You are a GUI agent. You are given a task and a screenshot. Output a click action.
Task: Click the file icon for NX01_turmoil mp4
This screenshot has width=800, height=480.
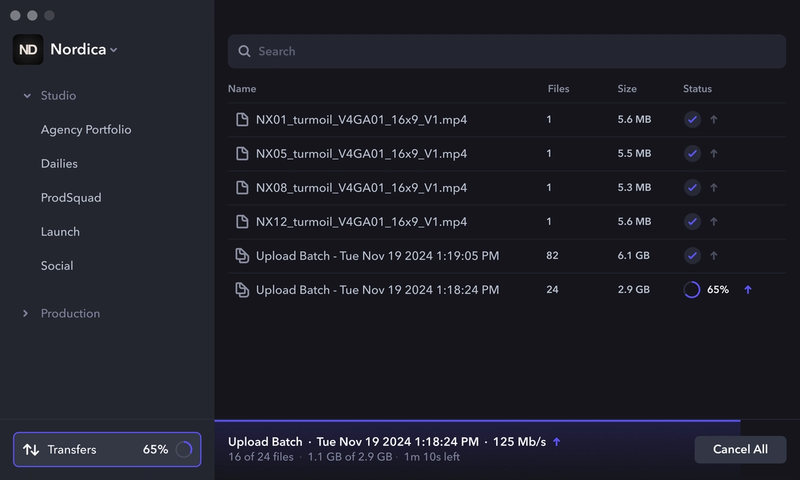[241, 120]
